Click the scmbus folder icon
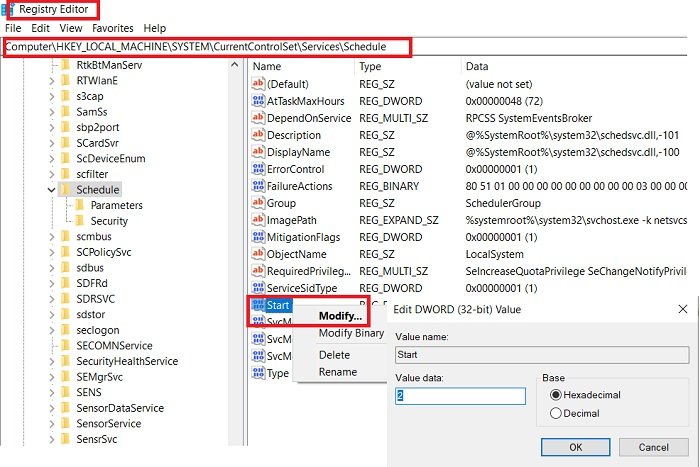The image size is (700, 467). pos(65,236)
